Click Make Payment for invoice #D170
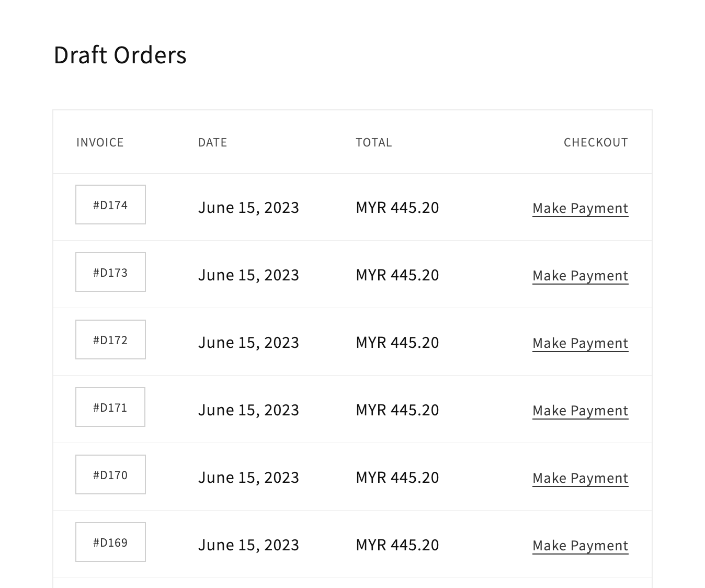This screenshot has height=588, width=705. [x=580, y=478]
